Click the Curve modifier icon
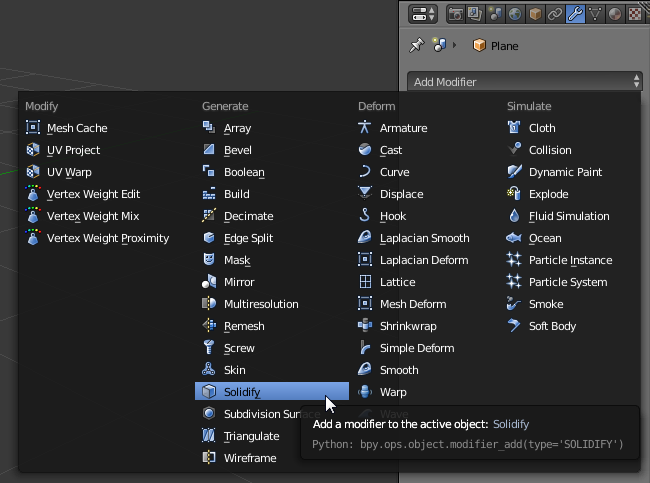The height and width of the screenshot is (483, 650). [x=365, y=171]
